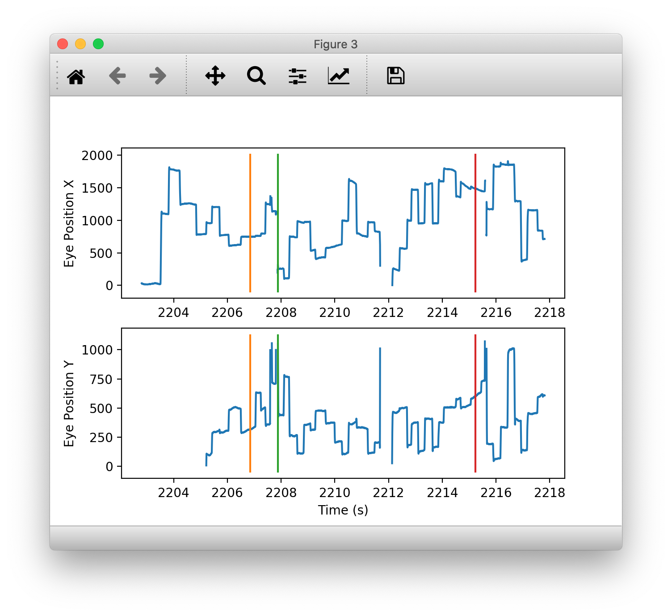Screen dimensions: 672x616
Task: Minimize the Figure 3 window
Action: coord(80,44)
